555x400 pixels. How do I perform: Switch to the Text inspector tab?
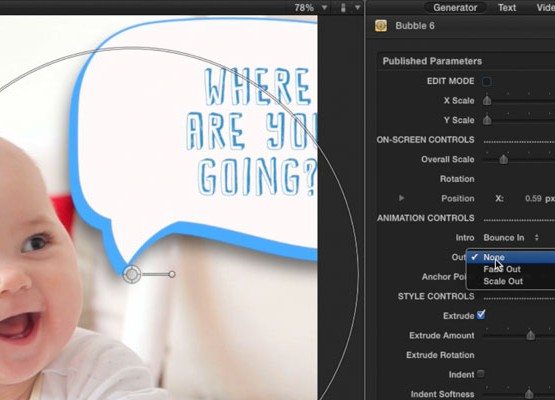pyautogui.click(x=507, y=7)
